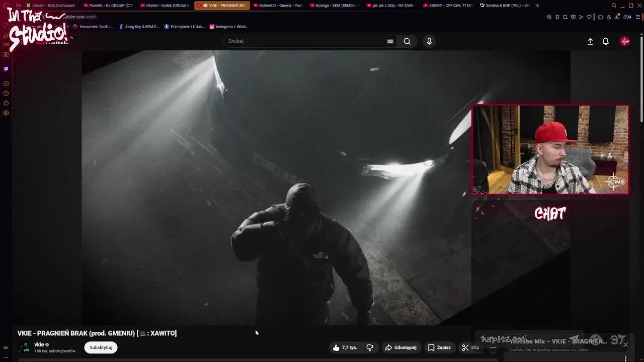Click the YouTube search magnifier button
The height and width of the screenshot is (362, 644).
407,41
